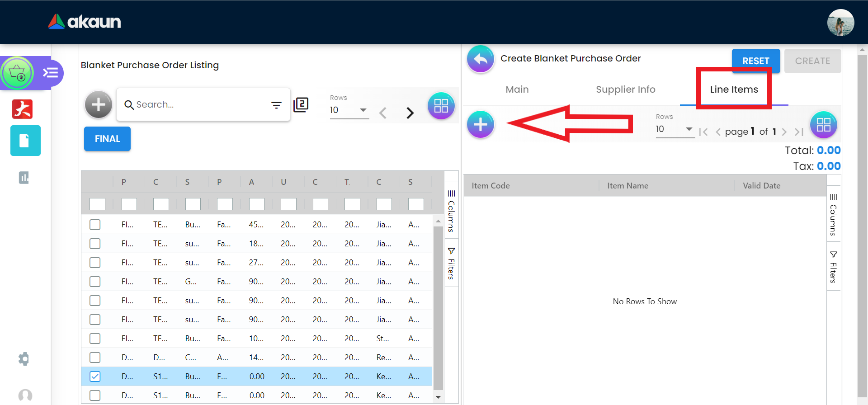This screenshot has width=868, height=405.
Task: Open the line items grid view button
Action: [x=824, y=125]
